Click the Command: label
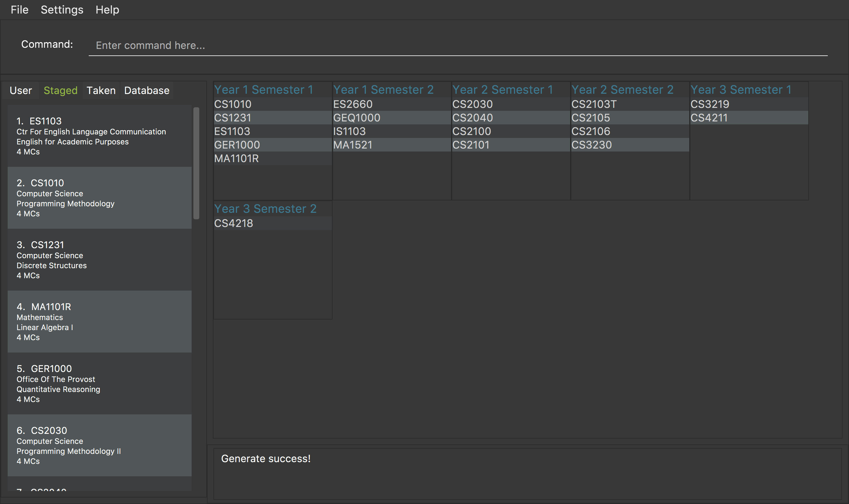The height and width of the screenshot is (504, 849). [47, 44]
